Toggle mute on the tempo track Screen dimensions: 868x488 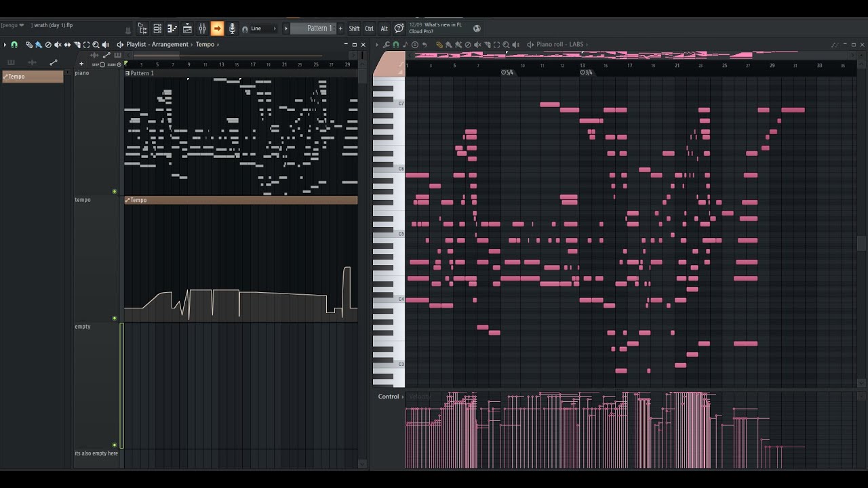pyautogui.click(x=115, y=318)
